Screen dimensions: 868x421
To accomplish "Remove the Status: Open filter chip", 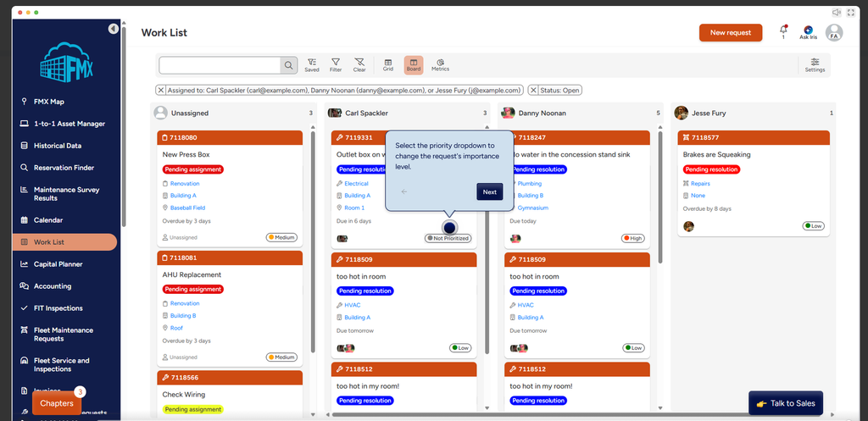I will click(534, 90).
